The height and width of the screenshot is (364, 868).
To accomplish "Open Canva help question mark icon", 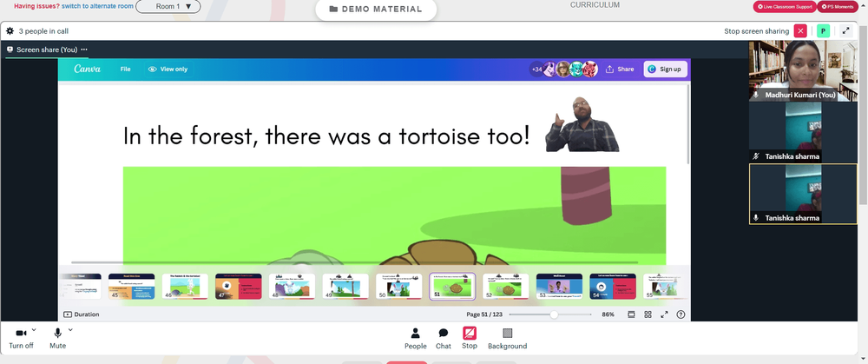I will (681, 314).
